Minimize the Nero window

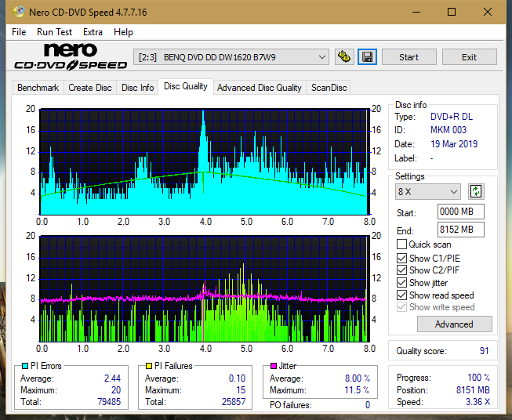416,12
